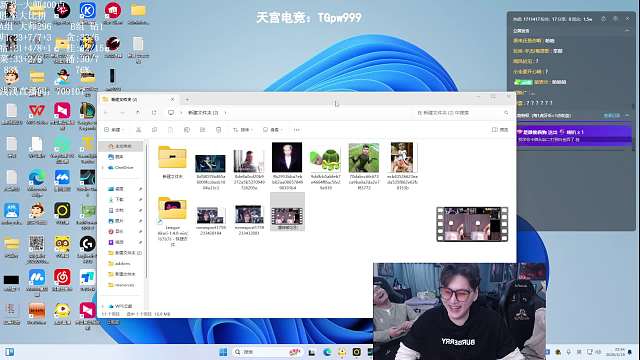Open Edge from the taskbar

[x=327, y=352]
